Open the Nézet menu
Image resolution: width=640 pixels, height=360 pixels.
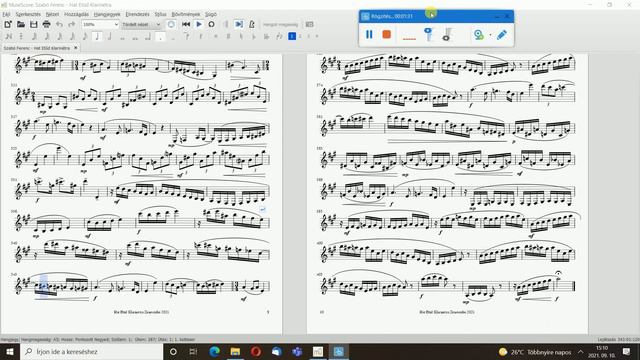(52, 14)
